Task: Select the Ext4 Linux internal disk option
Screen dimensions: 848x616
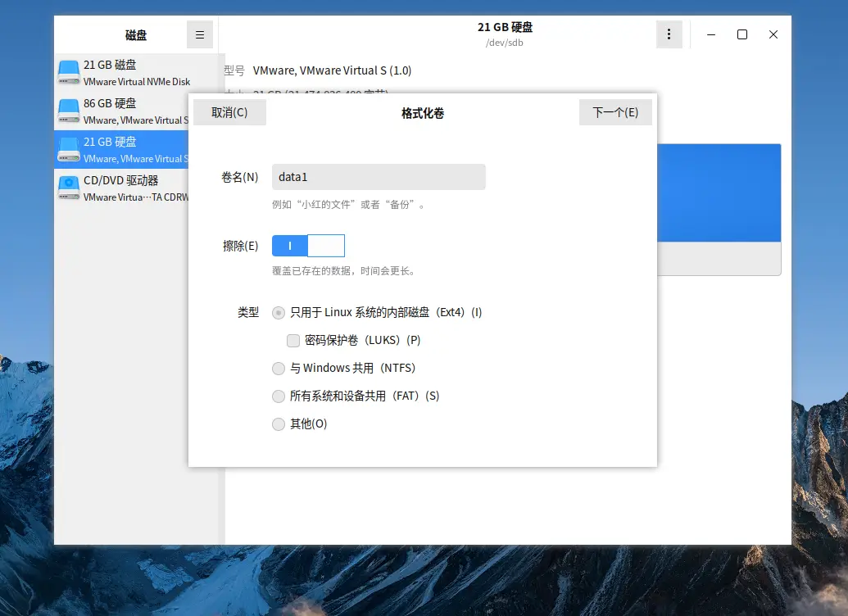Action: tap(279, 313)
